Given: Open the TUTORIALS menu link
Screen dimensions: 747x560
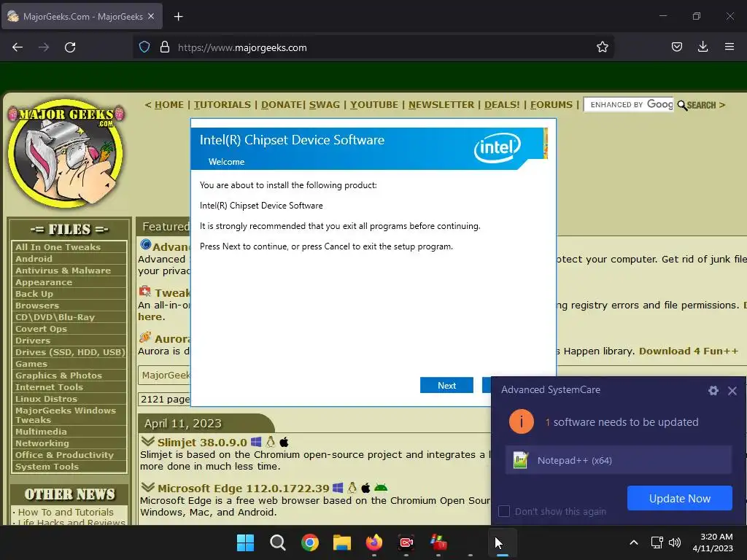Looking at the screenshot, I should tap(222, 105).
